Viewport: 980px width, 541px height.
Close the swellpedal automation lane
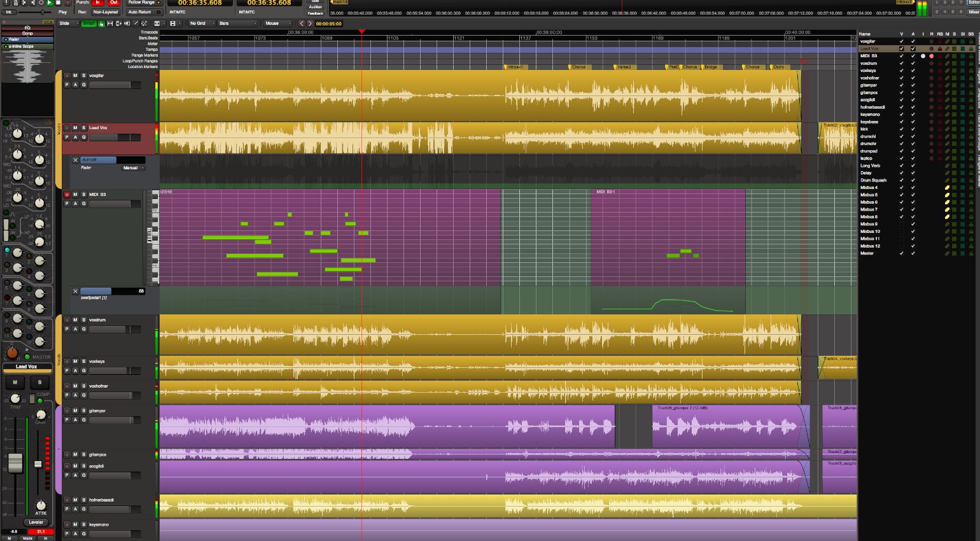click(x=75, y=292)
